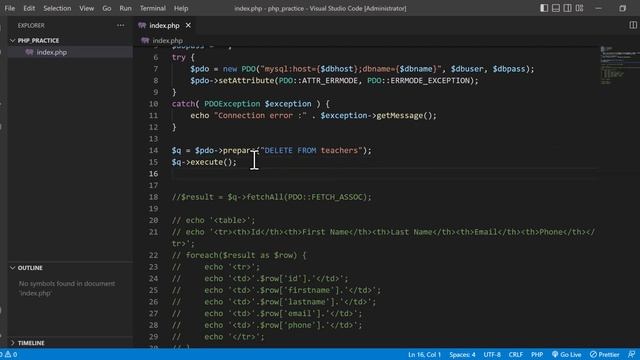Click Prettier status bar item
This screenshot has width=640, height=360.
click(x=604, y=354)
